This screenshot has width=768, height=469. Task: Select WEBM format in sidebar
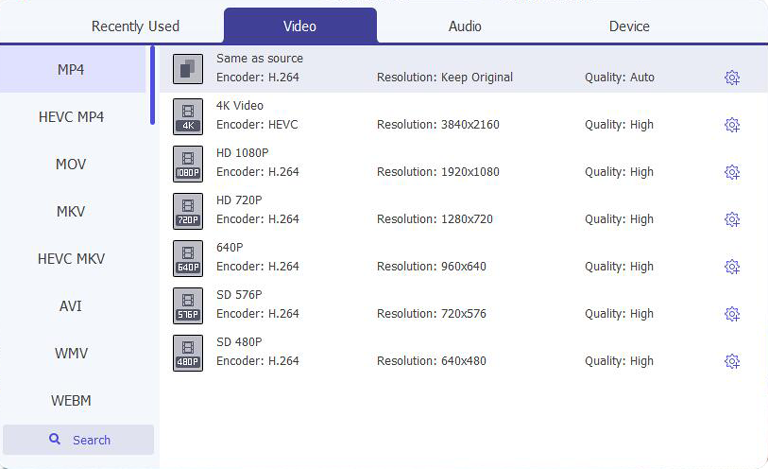[73, 400]
